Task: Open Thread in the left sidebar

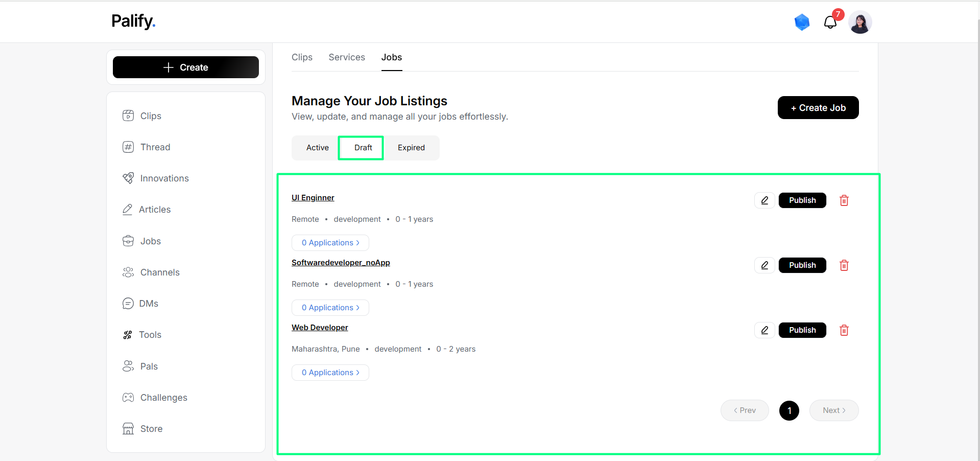Action: tap(147, 147)
